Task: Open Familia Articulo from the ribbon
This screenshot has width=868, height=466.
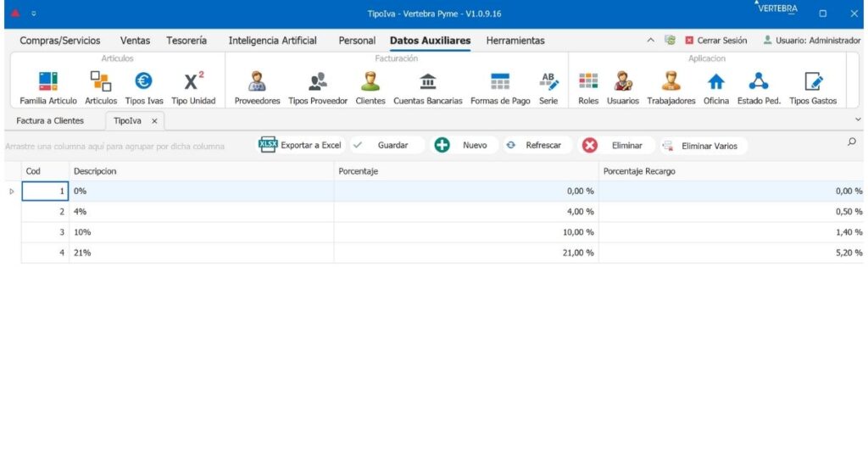Action: point(48,88)
